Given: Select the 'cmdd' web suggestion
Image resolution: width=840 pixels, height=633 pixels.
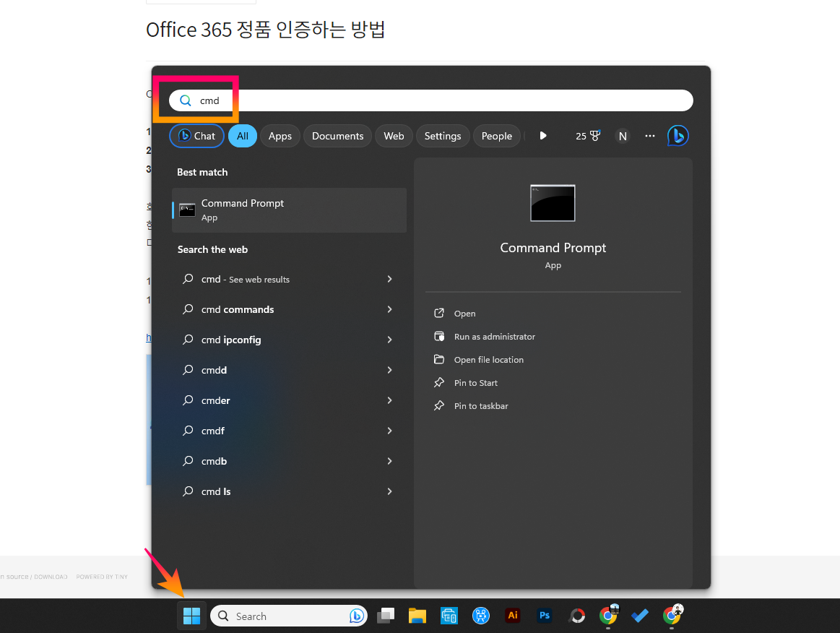Looking at the screenshot, I should [x=290, y=370].
